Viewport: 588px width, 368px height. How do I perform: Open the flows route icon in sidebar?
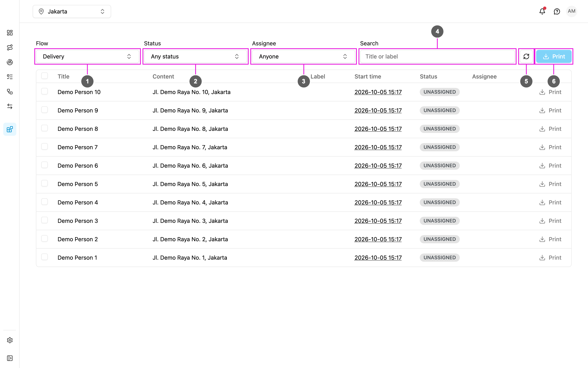click(10, 47)
